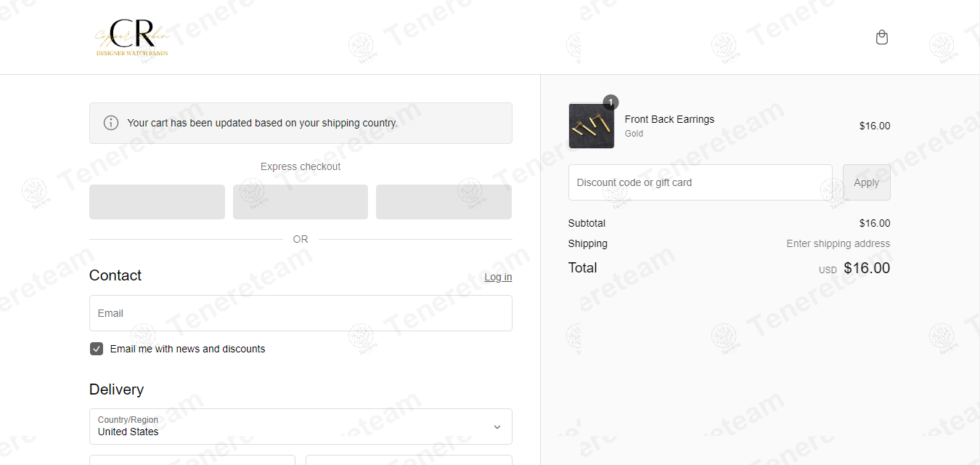Click the info icon in the cart notice

coord(111,123)
